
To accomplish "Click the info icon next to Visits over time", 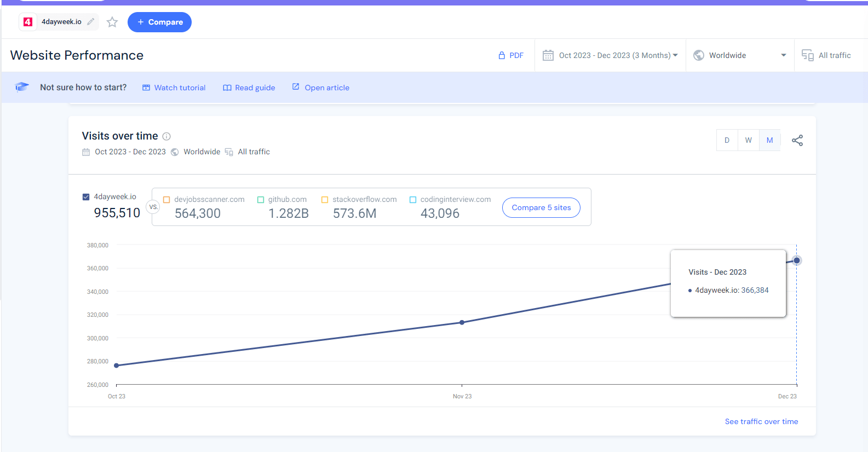I will (166, 136).
